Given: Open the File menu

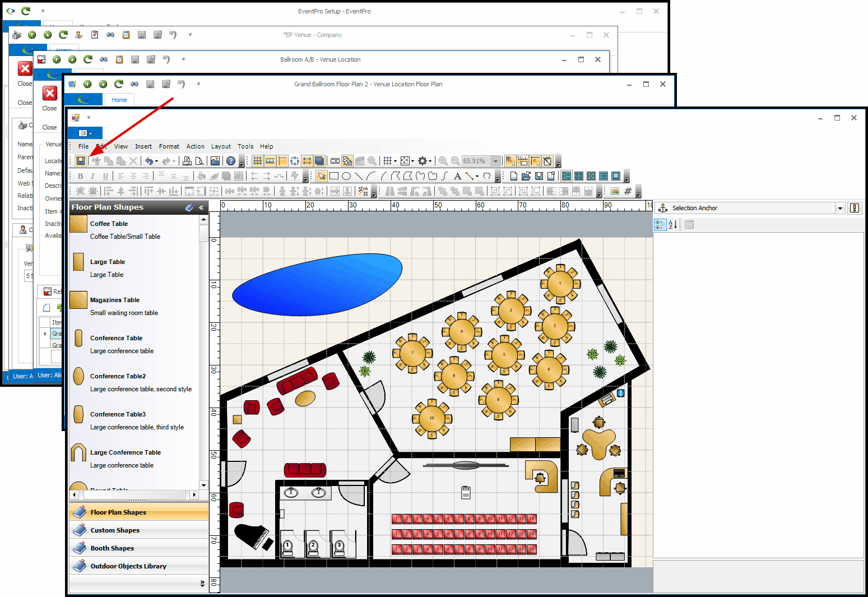Looking at the screenshot, I should (x=83, y=146).
